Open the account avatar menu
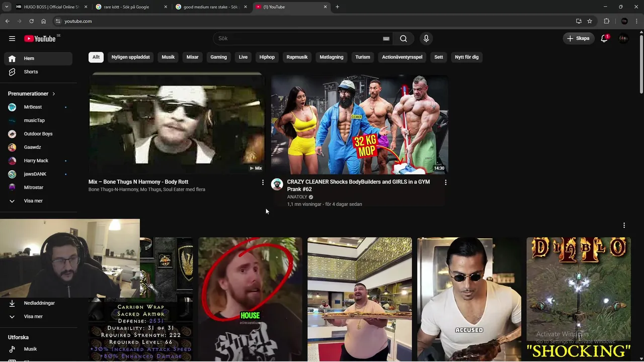Screen dimensions: 644x362 click(x=624, y=39)
